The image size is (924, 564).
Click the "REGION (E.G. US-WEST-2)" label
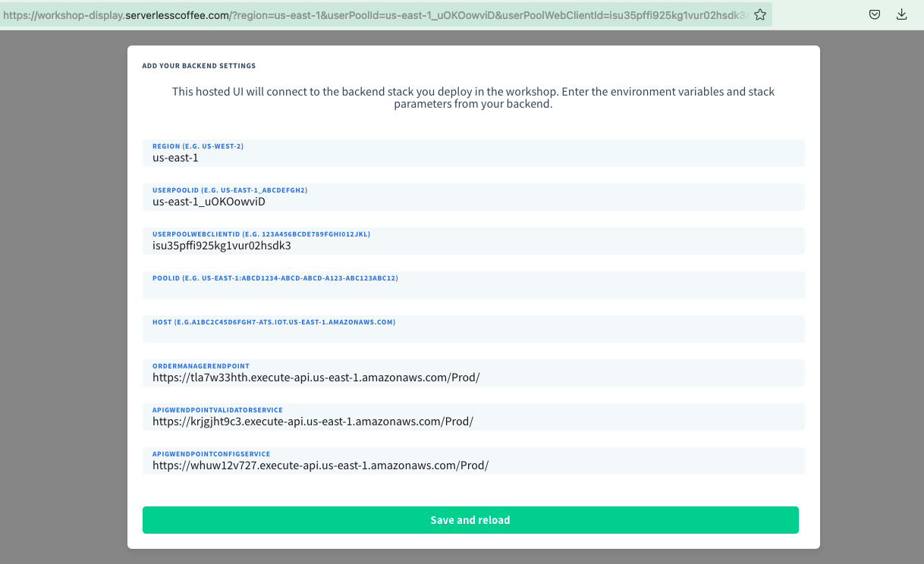click(x=198, y=146)
